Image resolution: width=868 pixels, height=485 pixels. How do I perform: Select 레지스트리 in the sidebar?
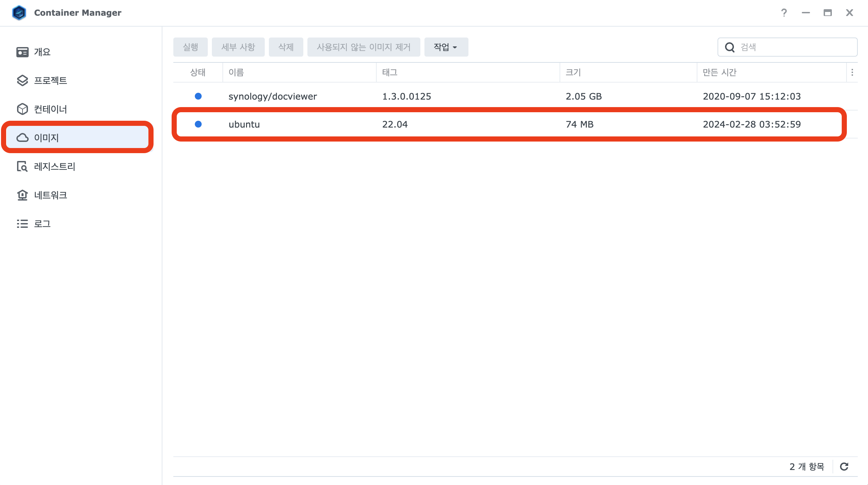(x=55, y=166)
